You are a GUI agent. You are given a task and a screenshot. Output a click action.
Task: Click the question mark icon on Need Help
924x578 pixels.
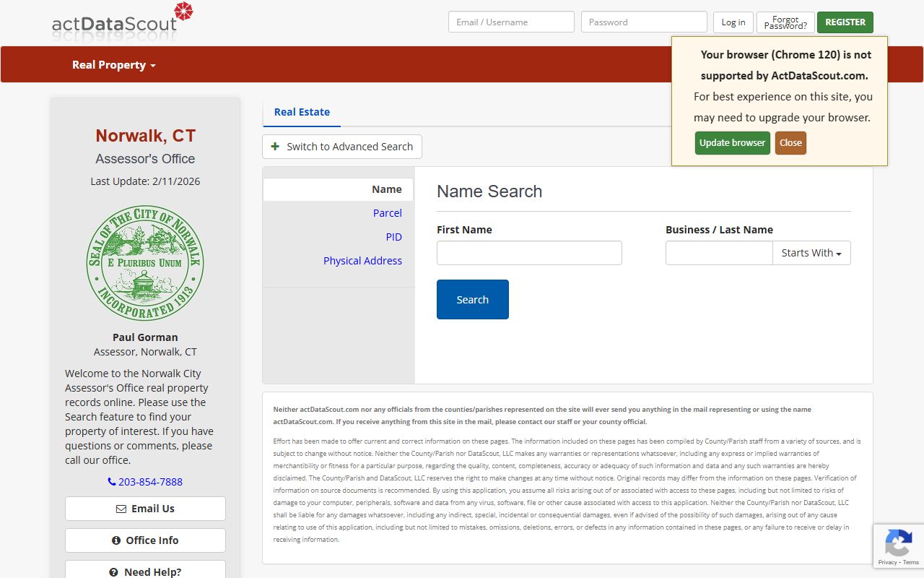(113, 572)
